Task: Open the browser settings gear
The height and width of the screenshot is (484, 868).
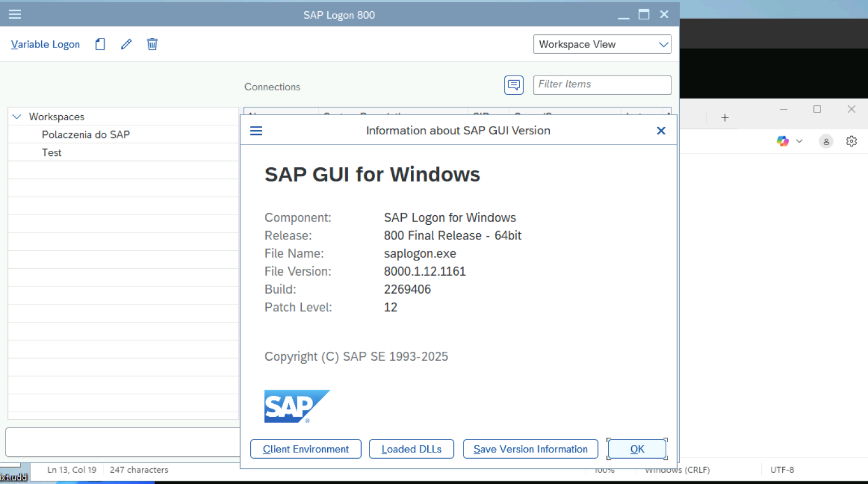Action: click(x=852, y=141)
